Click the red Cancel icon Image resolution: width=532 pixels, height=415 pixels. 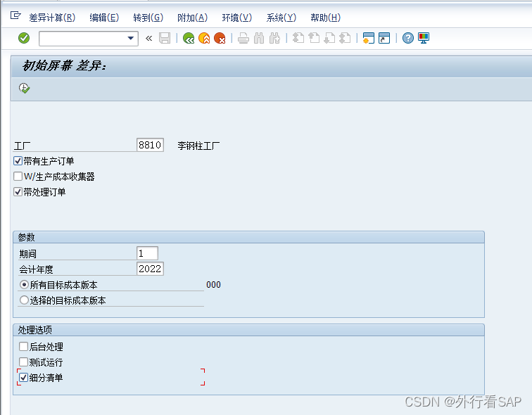tap(220, 38)
